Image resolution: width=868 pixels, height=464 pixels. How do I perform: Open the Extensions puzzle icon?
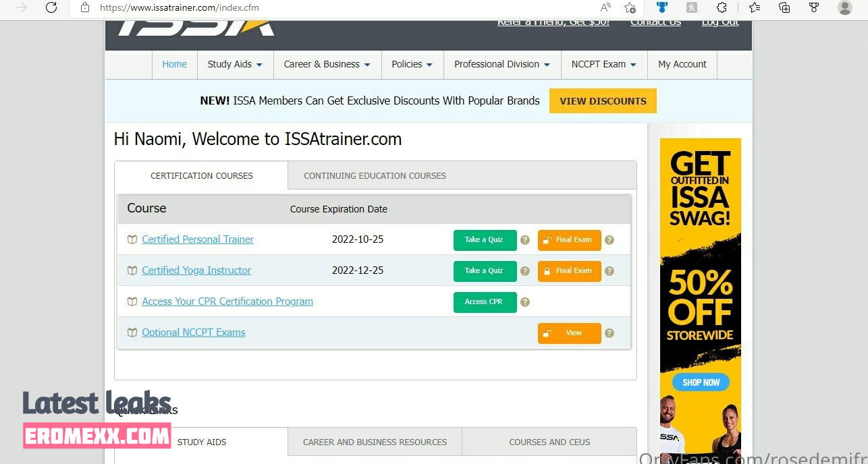(x=722, y=7)
